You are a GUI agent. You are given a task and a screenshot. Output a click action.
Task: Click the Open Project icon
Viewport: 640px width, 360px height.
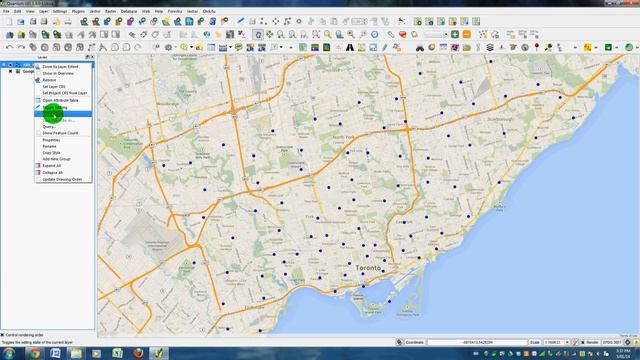coord(21,22)
